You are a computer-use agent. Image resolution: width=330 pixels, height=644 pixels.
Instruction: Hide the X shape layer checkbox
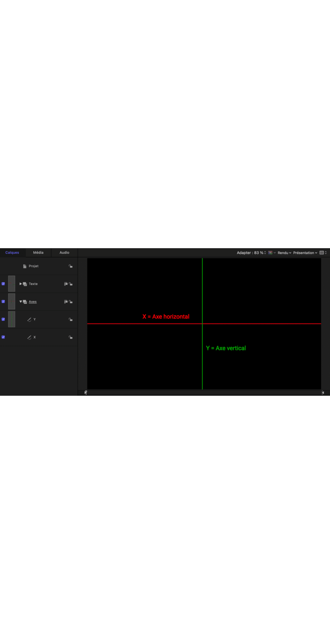pos(3,337)
